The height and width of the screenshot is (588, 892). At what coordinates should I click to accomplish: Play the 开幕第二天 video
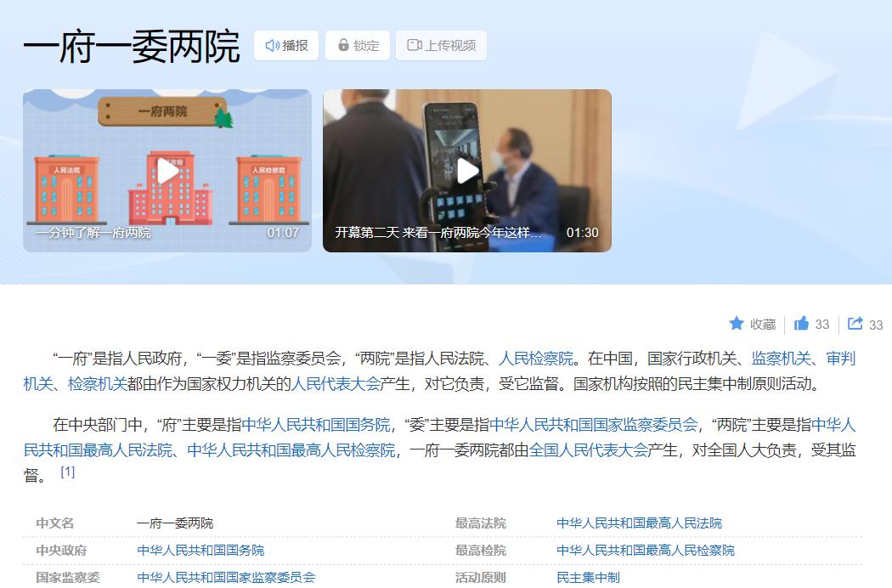[x=467, y=171]
